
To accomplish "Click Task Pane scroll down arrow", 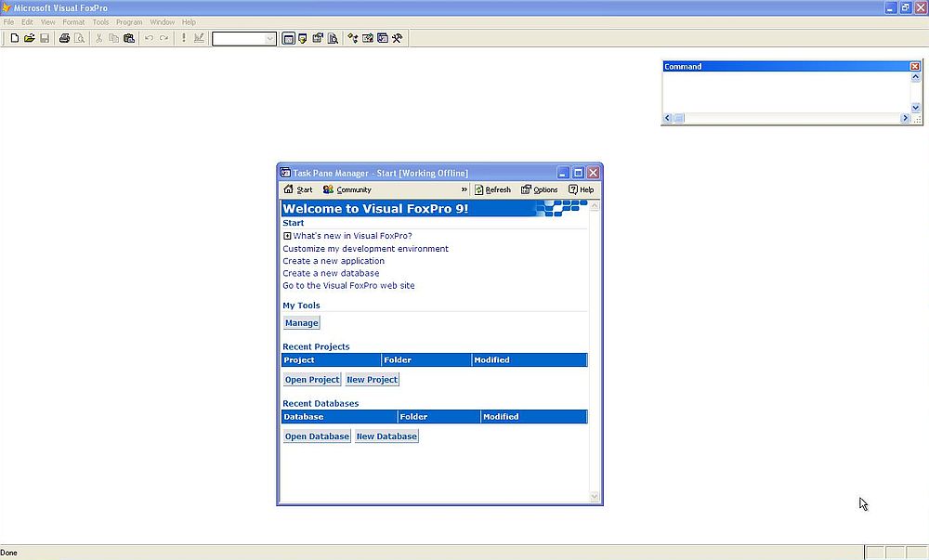I will tap(595, 497).
